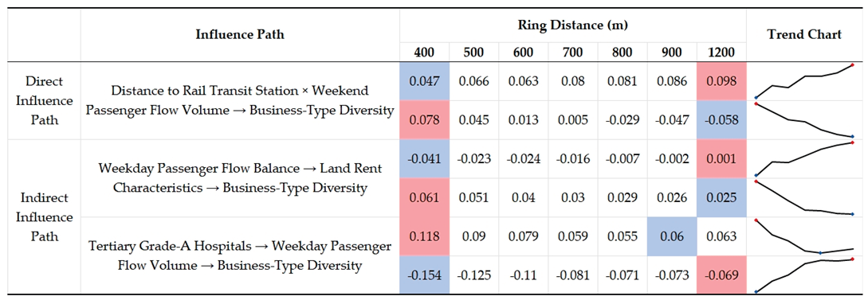
Task: Click the bottom trend sparkline for -0.154 row
Action: coord(804,275)
